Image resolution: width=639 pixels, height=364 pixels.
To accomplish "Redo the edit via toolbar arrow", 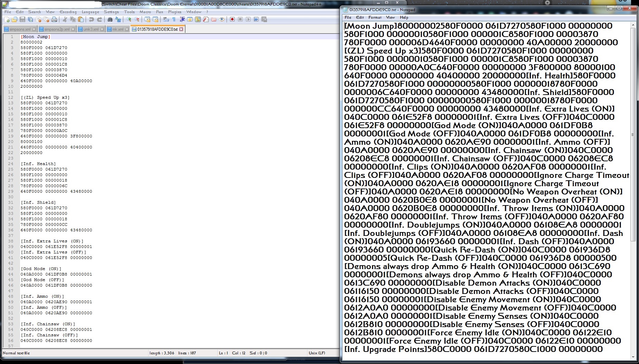I will tap(99, 19).
